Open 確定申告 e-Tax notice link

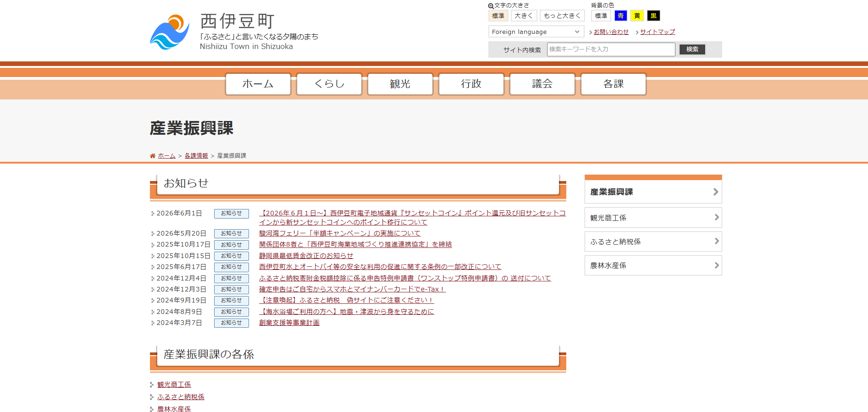[352, 289]
